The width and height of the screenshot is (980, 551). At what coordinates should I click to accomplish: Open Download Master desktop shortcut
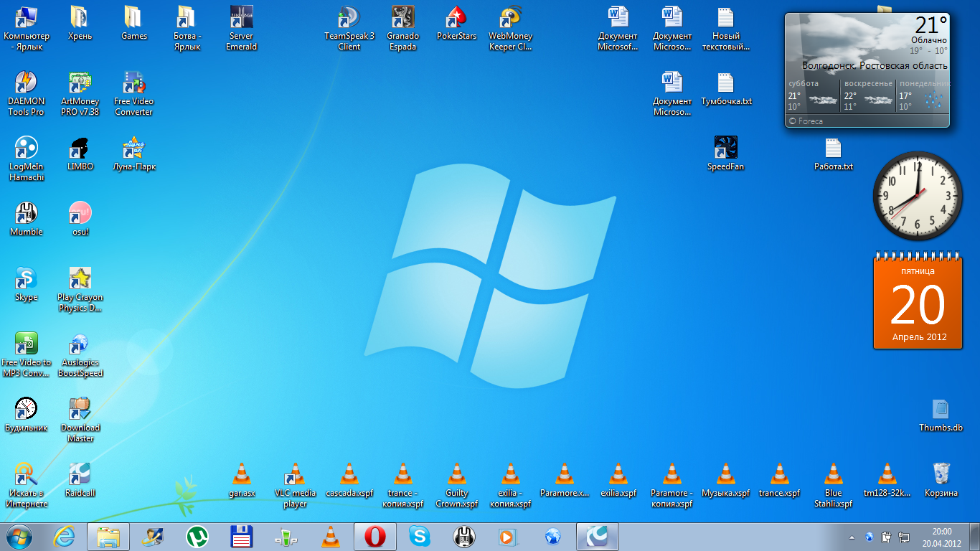(80, 420)
